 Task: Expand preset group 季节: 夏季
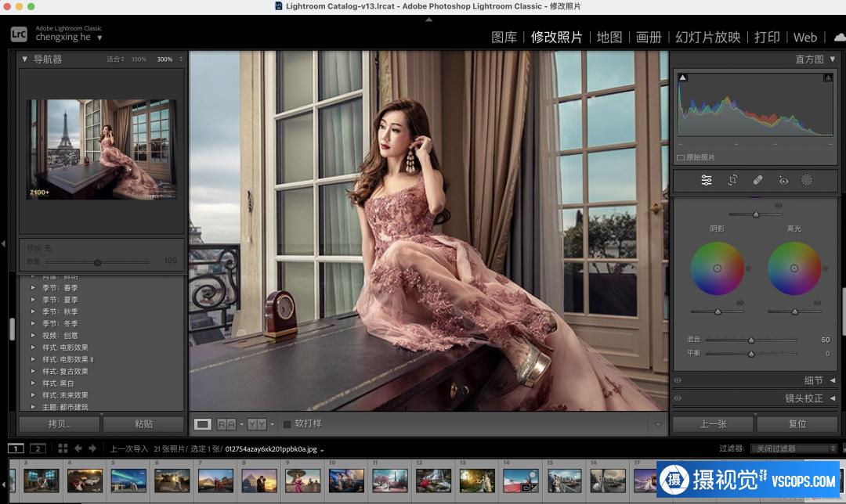[33, 300]
